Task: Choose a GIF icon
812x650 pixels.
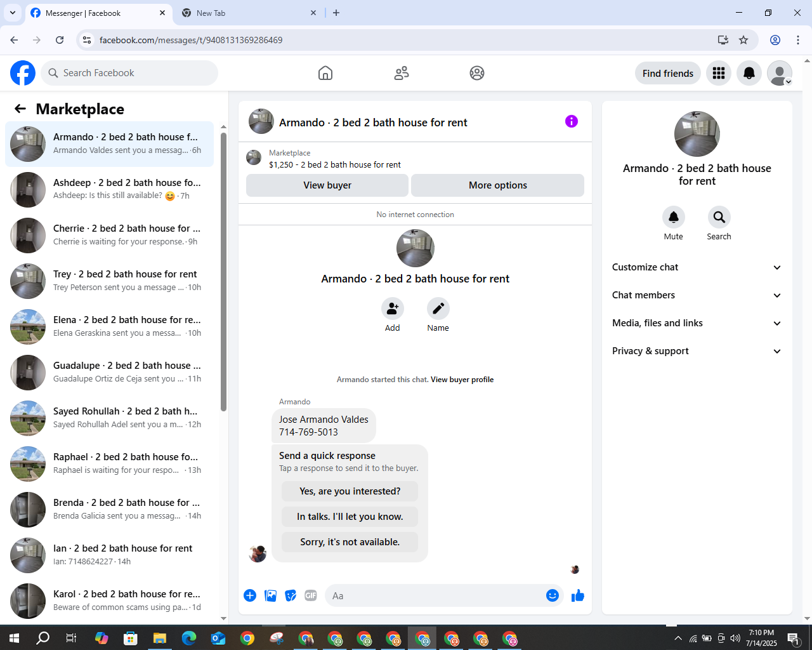Action: [311, 595]
